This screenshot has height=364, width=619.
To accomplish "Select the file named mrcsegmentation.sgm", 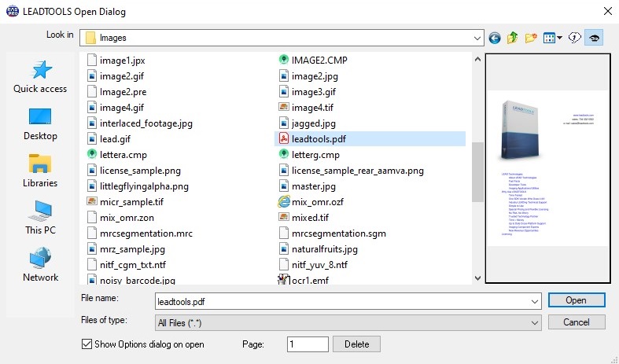I will (x=339, y=233).
